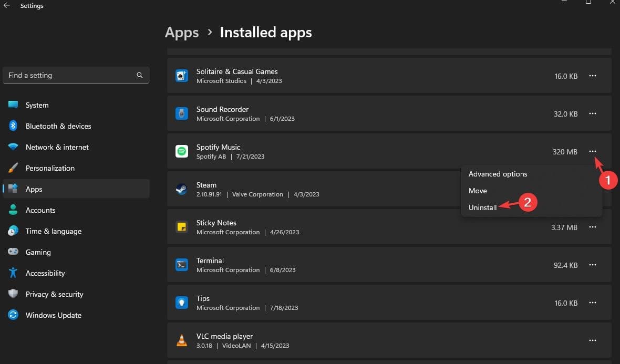Go to System settings

(x=37, y=105)
